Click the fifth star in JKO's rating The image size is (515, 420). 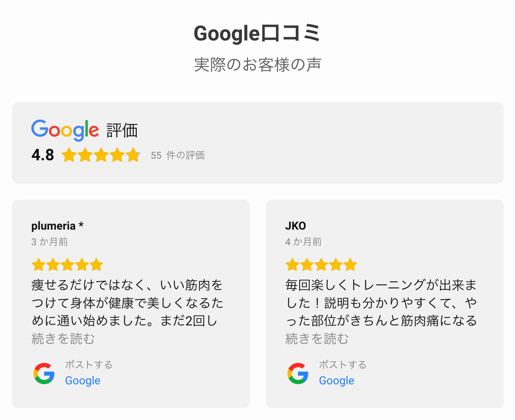(351, 265)
